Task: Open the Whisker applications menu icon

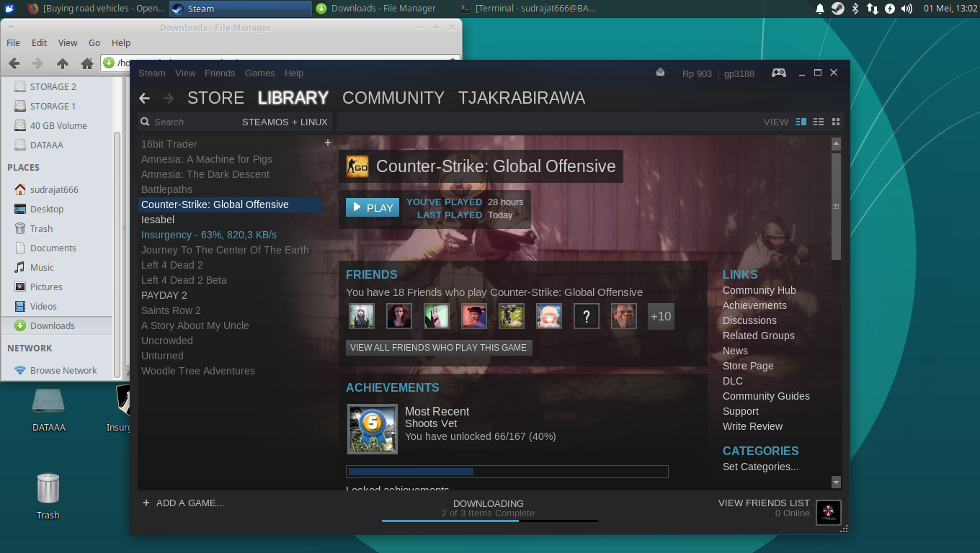Action: tap(9, 9)
